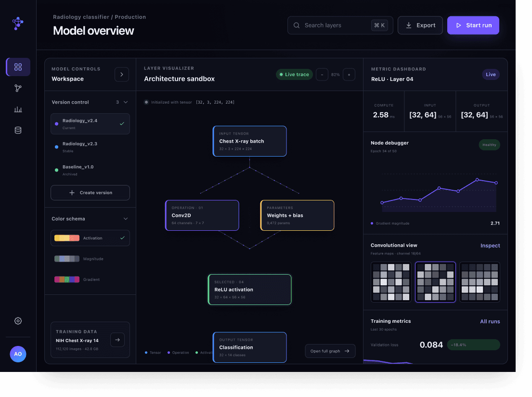532x397 pixels.
Task: Collapse the Version control section
Action: (x=126, y=102)
